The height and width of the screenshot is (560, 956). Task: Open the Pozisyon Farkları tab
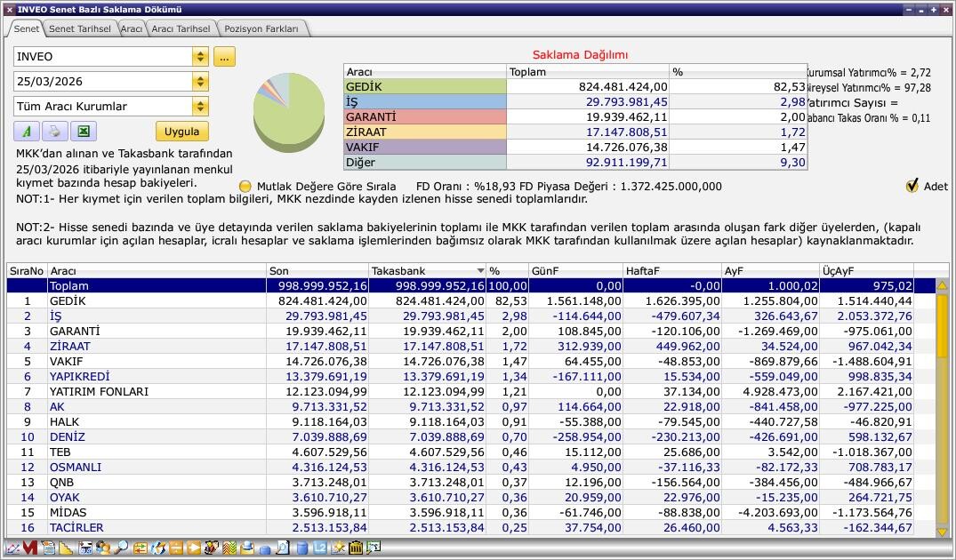(261, 28)
